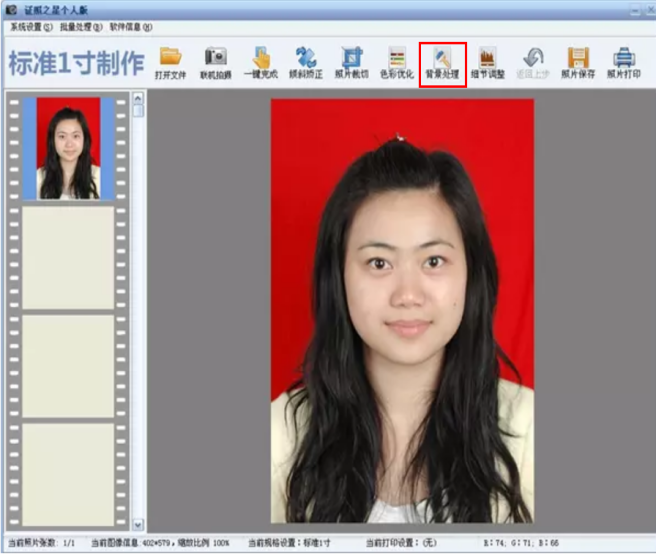Click scroll down arrow of film strip
The image size is (657, 554).
(x=138, y=524)
